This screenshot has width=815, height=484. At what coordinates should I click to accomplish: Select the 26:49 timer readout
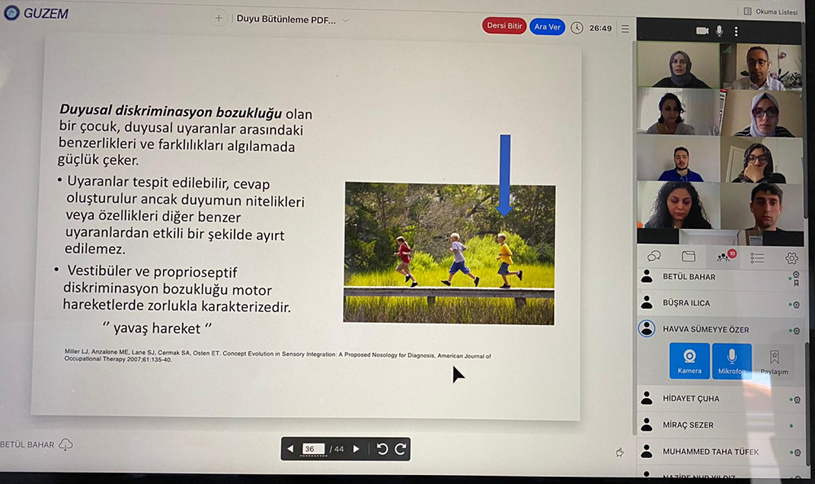(600, 28)
